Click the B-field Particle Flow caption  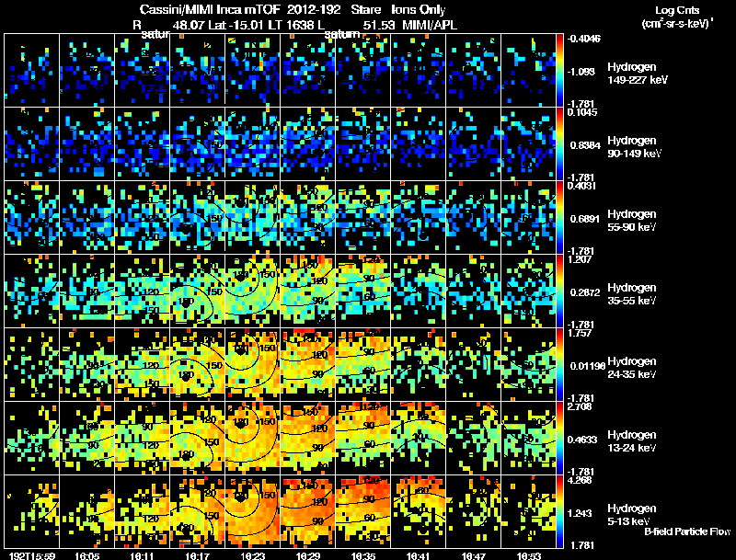pos(687,531)
